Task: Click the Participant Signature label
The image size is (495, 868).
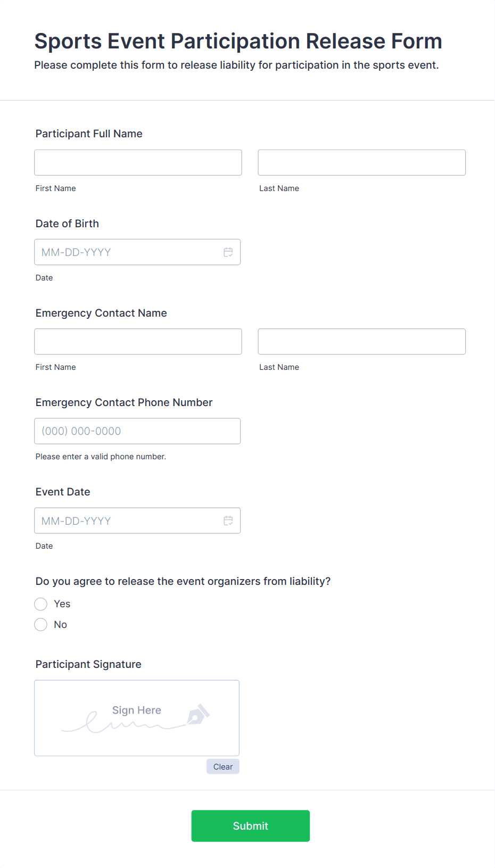Action: 88,664
